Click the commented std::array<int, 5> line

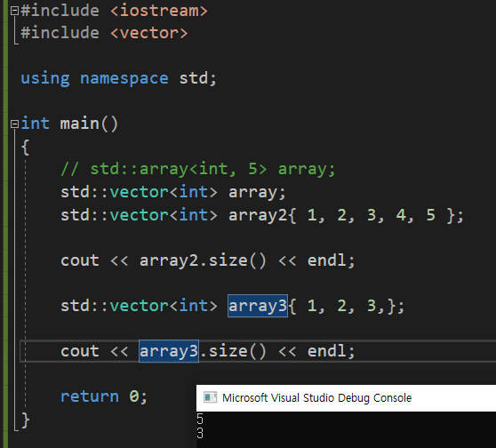[x=198, y=169]
